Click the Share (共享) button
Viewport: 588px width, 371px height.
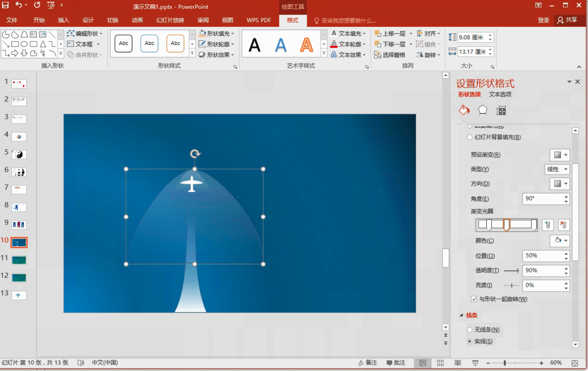click(x=567, y=20)
